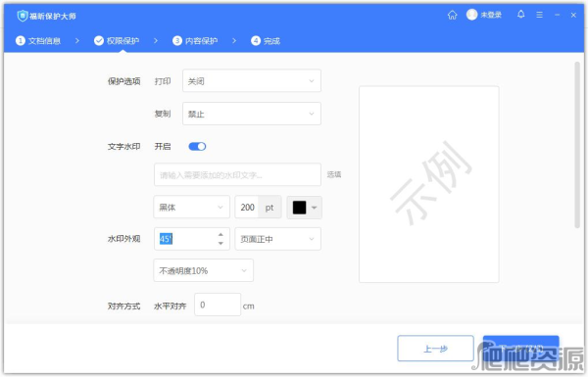Open the font dropdown showing 黑体

point(192,208)
